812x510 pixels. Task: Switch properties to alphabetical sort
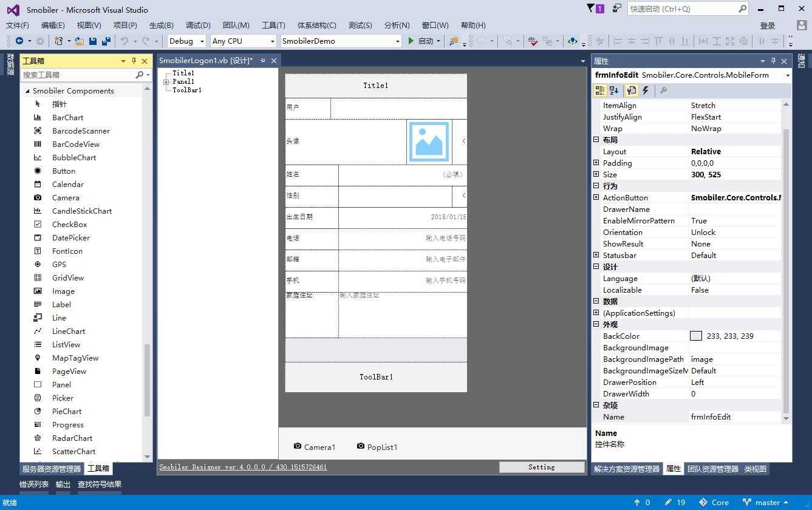pyautogui.click(x=614, y=90)
